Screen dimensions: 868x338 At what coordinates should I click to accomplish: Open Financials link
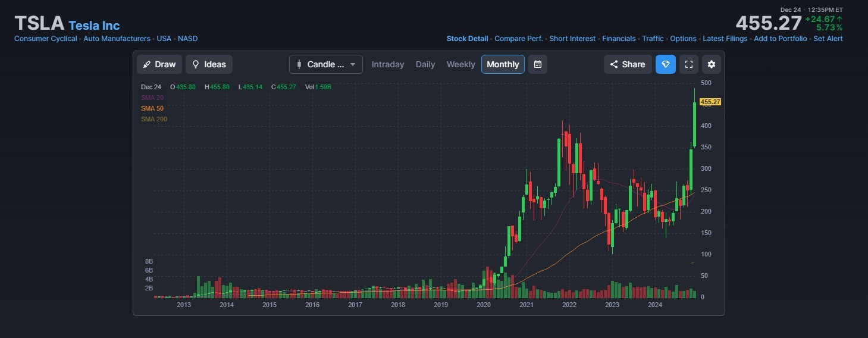(619, 39)
